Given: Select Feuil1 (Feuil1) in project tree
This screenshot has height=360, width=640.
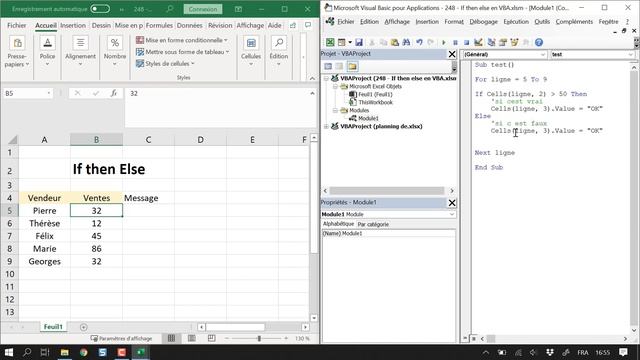Looking at the screenshot, I should click(x=375, y=94).
